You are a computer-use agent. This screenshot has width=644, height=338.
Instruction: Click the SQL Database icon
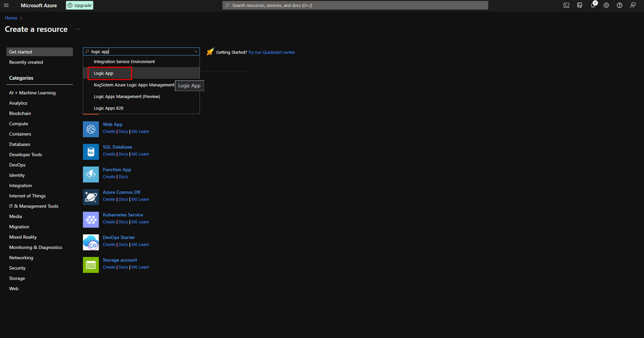pos(91,152)
